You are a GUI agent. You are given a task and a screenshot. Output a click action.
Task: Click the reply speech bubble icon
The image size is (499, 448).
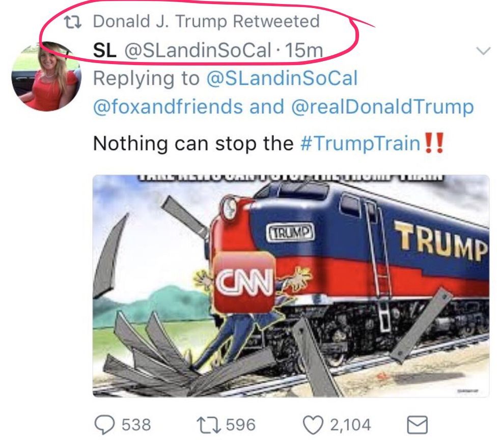click(x=106, y=424)
